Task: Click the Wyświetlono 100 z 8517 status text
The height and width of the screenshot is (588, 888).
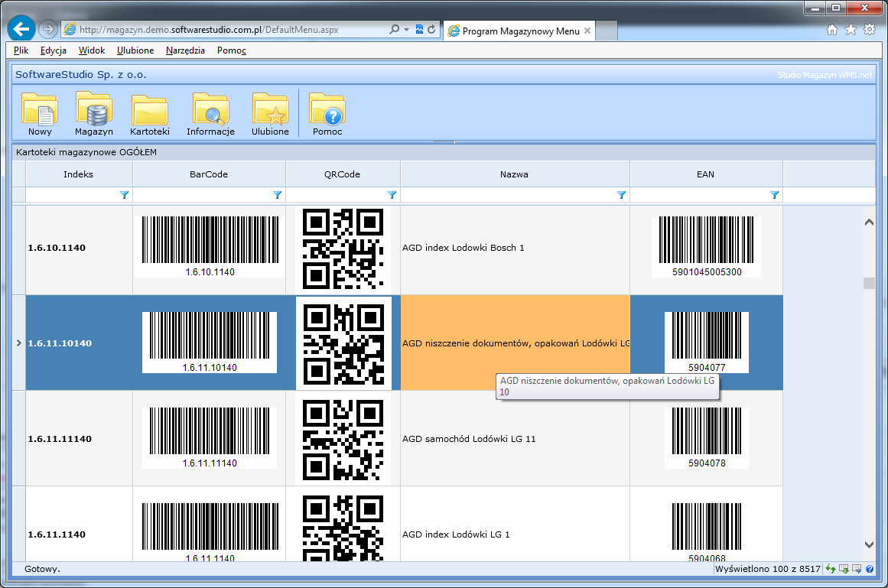Action: click(767, 569)
